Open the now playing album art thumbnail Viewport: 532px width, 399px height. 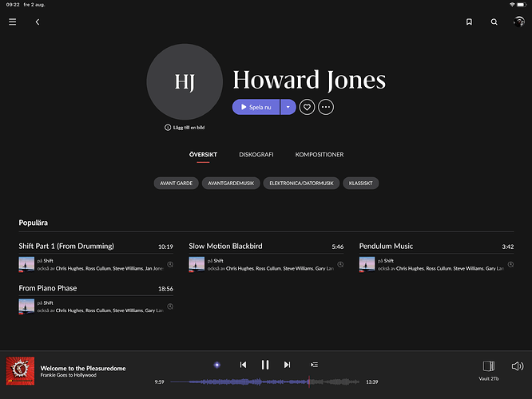coord(20,371)
